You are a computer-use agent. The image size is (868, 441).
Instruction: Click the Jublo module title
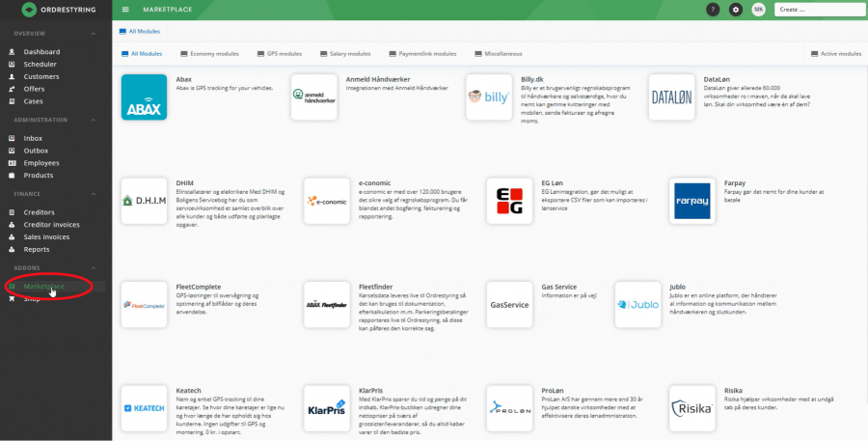pos(678,287)
